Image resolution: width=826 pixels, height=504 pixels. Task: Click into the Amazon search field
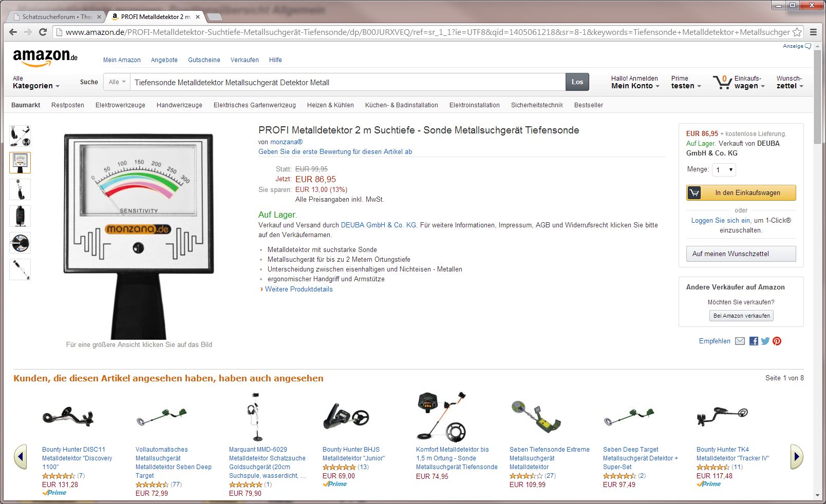click(348, 82)
